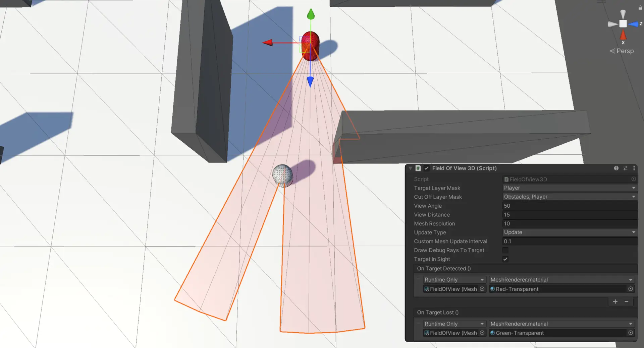Click the Mesh Resolution value field
Viewport: 644px width, 348px height.
coord(570,223)
